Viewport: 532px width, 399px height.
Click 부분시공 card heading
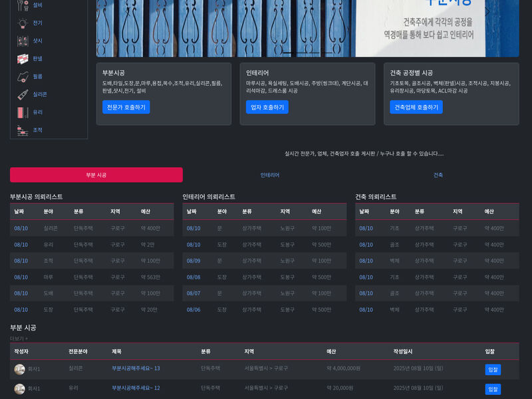pos(114,73)
